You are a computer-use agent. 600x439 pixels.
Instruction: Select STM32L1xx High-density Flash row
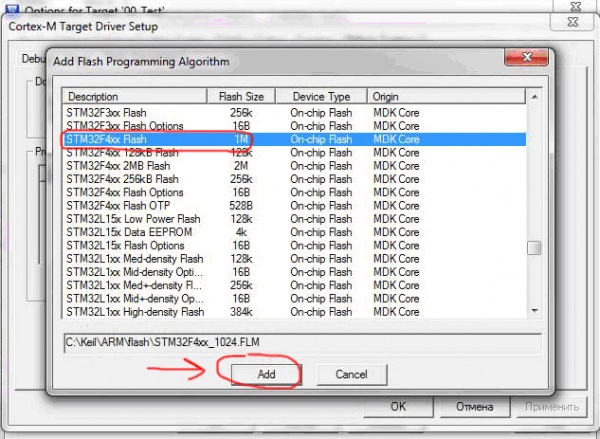click(x=294, y=312)
